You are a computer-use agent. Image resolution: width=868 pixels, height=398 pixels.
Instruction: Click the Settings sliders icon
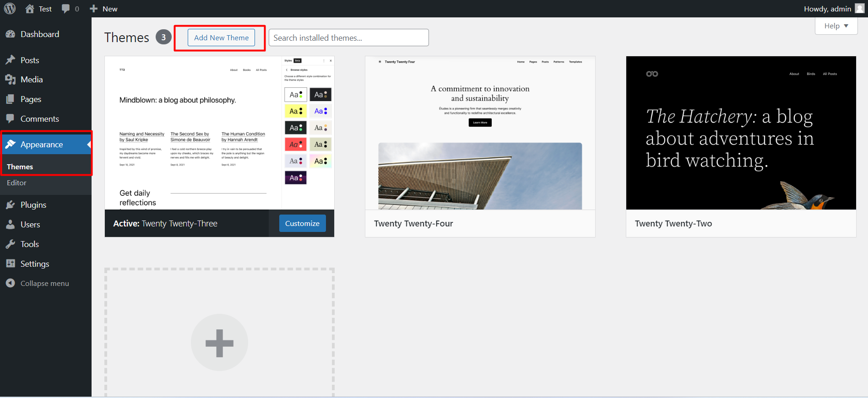(x=10, y=264)
